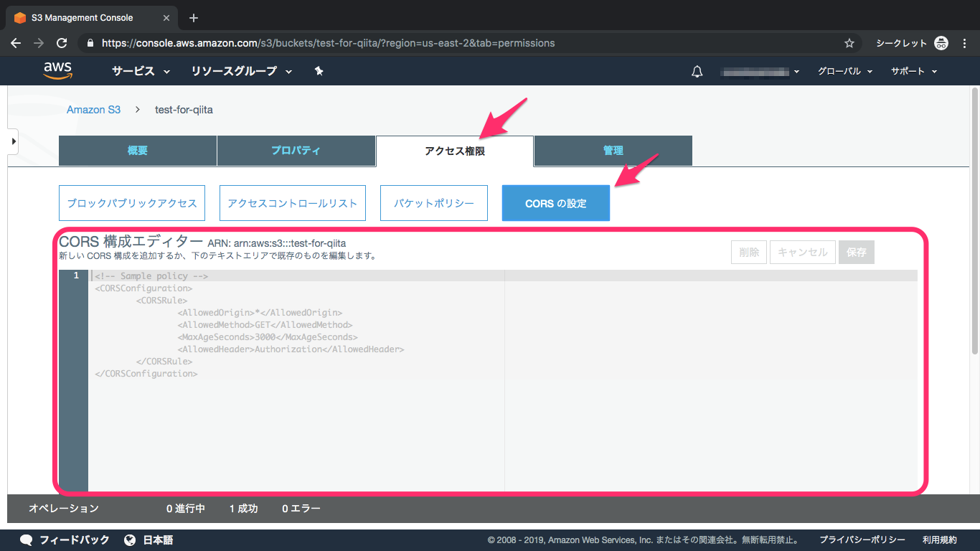Click the feedback speech bubble icon
Viewport: 980px width, 551px height.
click(27, 540)
